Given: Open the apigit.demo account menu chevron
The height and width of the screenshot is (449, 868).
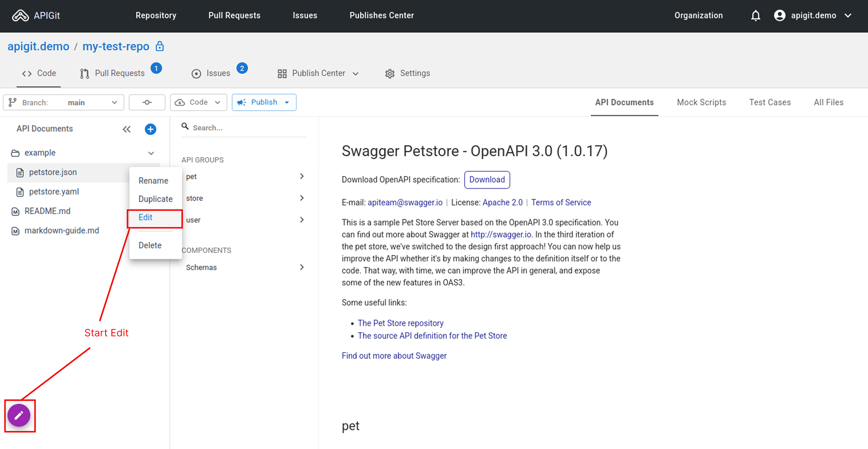Looking at the screenshot, I should click(848, 16).
